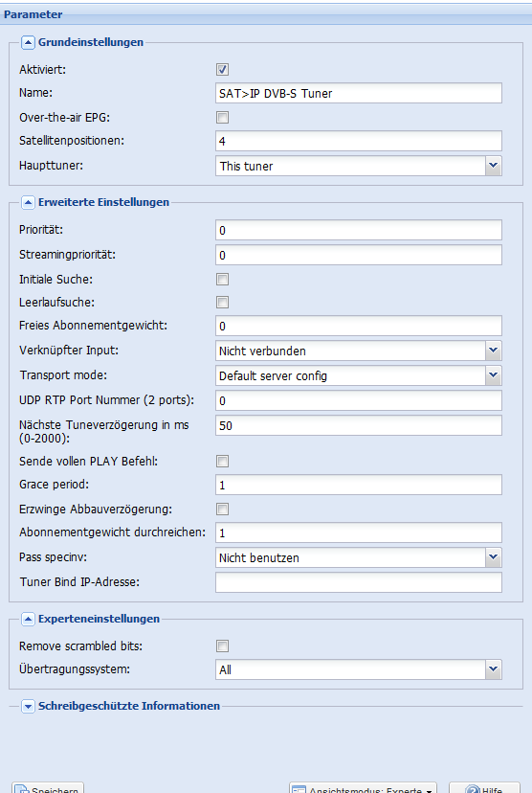532x793 pixels.
Task: Enable the Initiale Suche checkbox
Action: pos(222,279)
